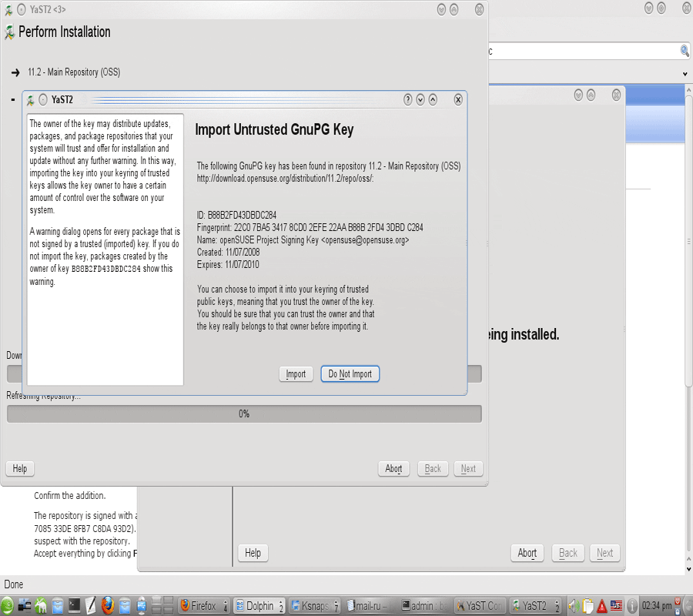Expand the Ksnapshot taskbar group
Screen dimensions: 693x616
click(x=315, y=606)
